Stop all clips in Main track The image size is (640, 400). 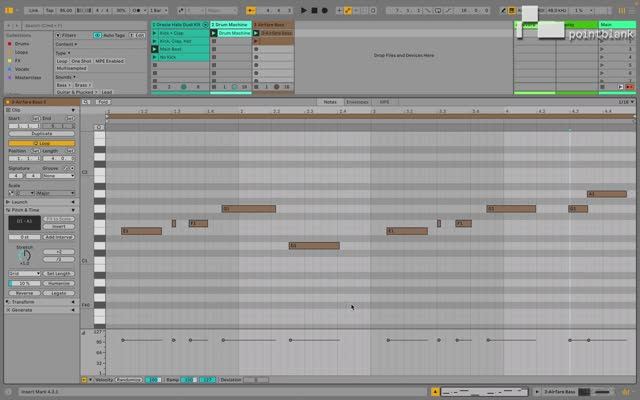pyautogui.click(x=602, y=87)
